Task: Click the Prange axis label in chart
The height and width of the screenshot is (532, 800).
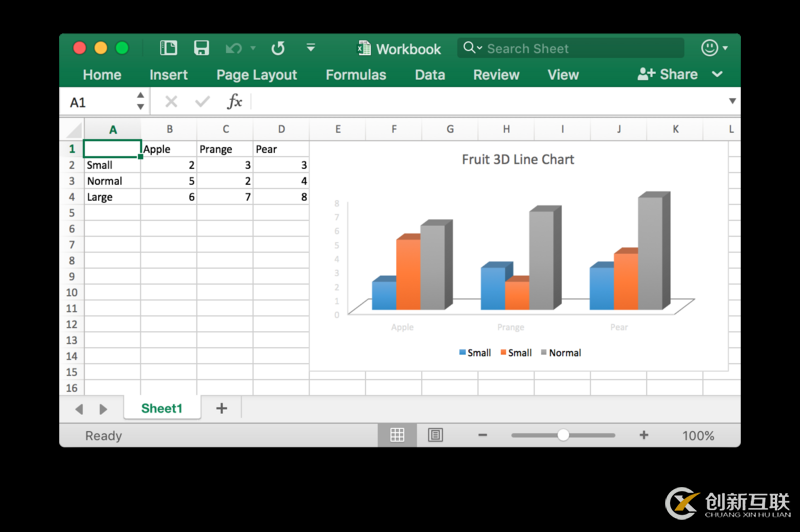Action: click(x=511, y=327)
